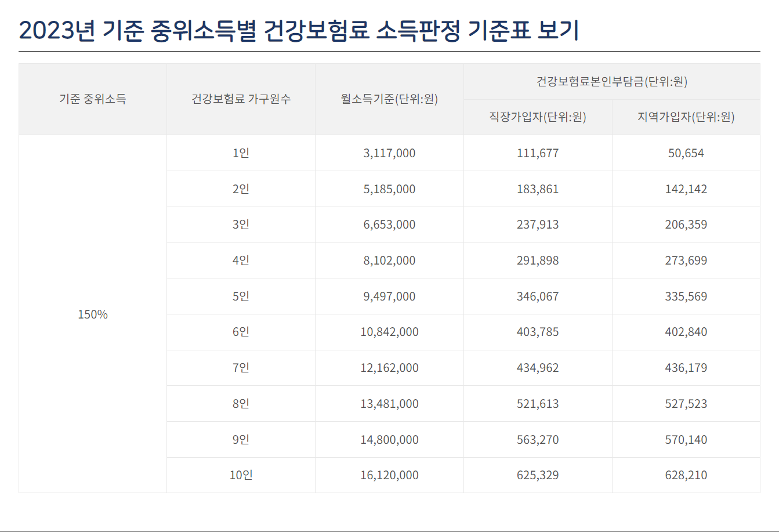Click the income value 16,120,000
The image size is (779, 532).
coord(389,475)
